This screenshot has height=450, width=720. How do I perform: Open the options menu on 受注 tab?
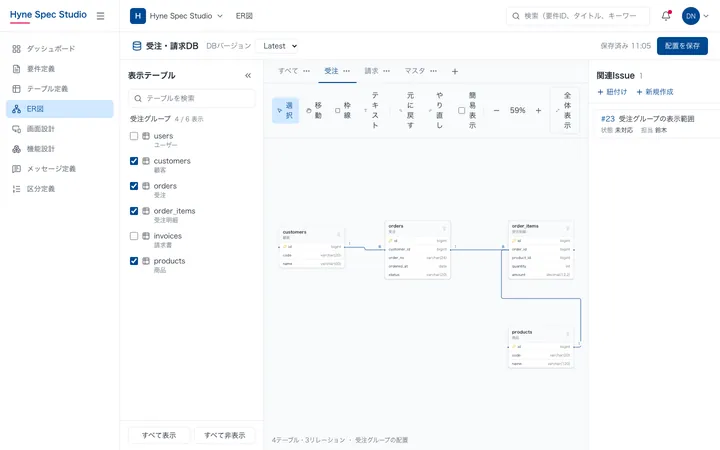tap(346, 71)
